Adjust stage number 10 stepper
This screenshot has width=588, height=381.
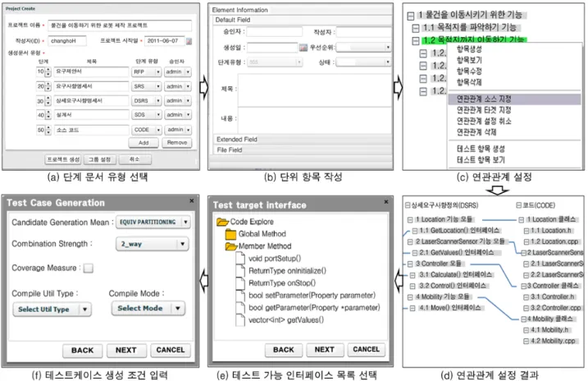(x=48, y=71)
